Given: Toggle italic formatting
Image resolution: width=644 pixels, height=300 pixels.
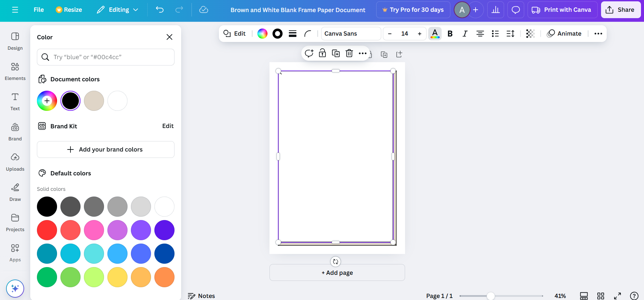Looking at the screenshot, I should click(x=465, y=34).
